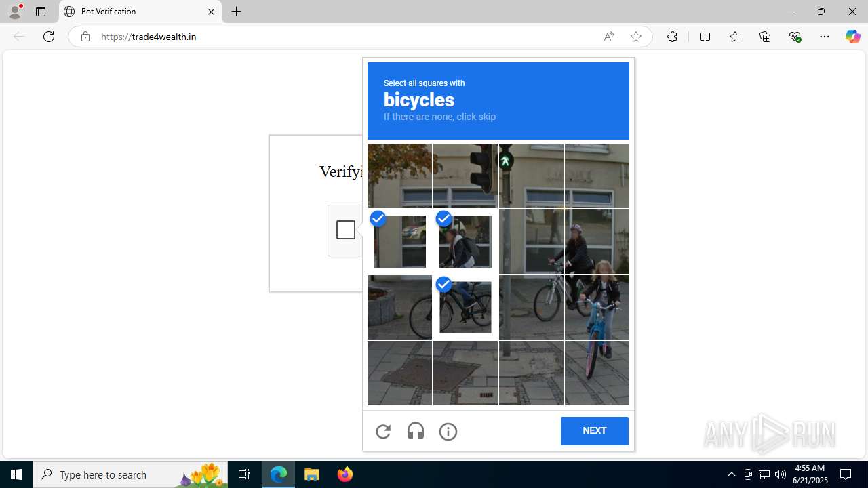The image size is (868, 488).
Task: Open browser Extensions puzzle icon
Action: [x=672, y=37]
